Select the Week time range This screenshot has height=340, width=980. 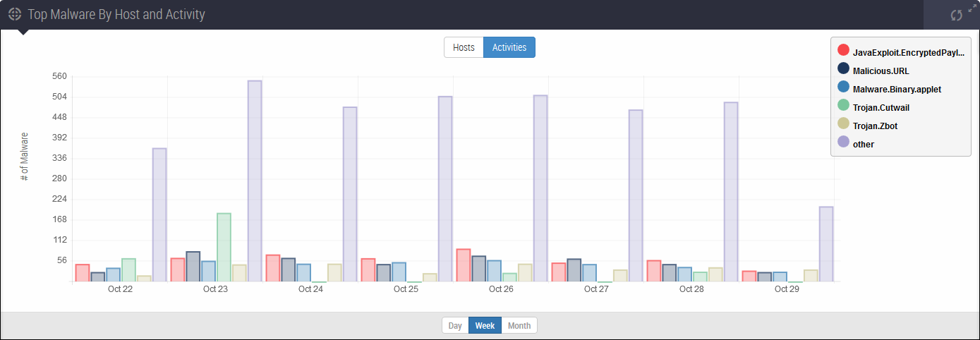click(x=485, y=325)
